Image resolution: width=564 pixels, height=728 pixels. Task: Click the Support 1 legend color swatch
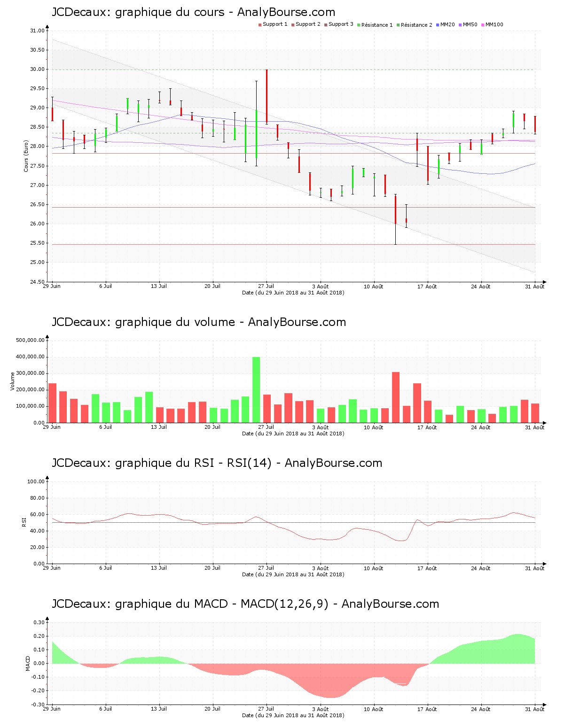(260, 25)
